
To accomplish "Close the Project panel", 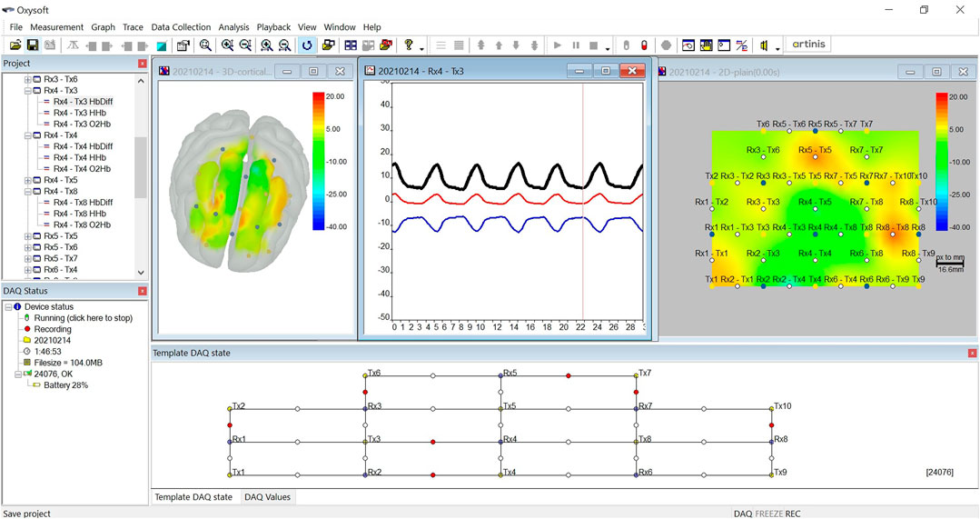I will tap(142, 64).
